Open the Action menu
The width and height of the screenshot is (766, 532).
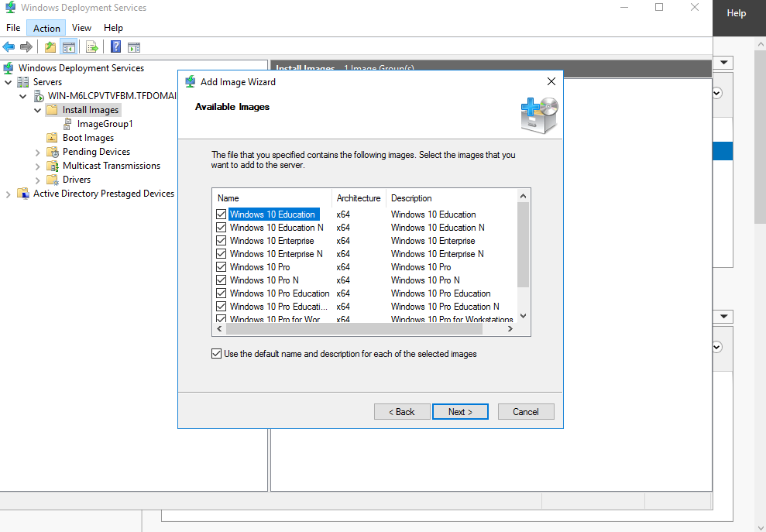pyautogui.click(x=46, y=28)
